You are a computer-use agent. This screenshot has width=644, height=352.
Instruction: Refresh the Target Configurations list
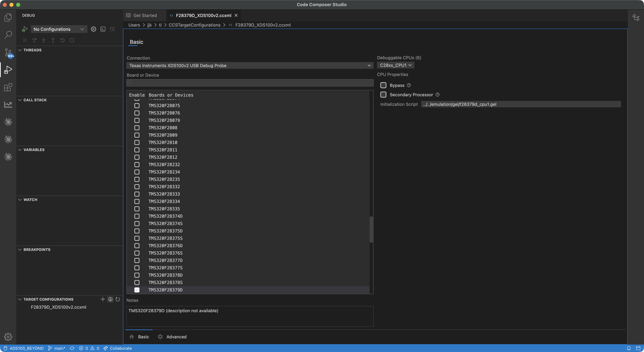coord(118,299)
